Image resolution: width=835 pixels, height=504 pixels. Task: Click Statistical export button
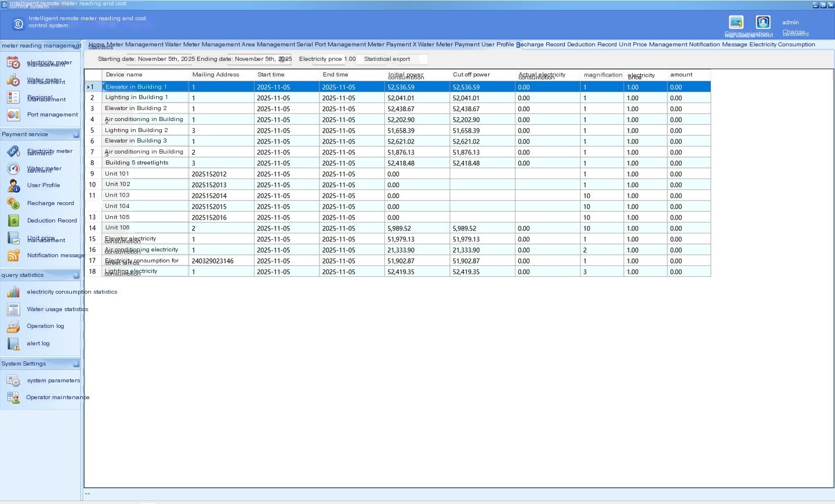point(387,59)
